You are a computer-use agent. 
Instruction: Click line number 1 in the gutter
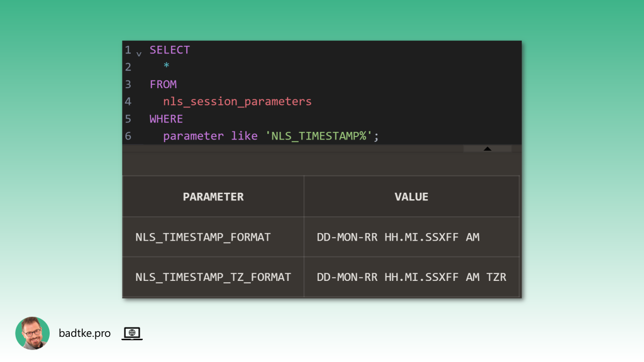128,50
